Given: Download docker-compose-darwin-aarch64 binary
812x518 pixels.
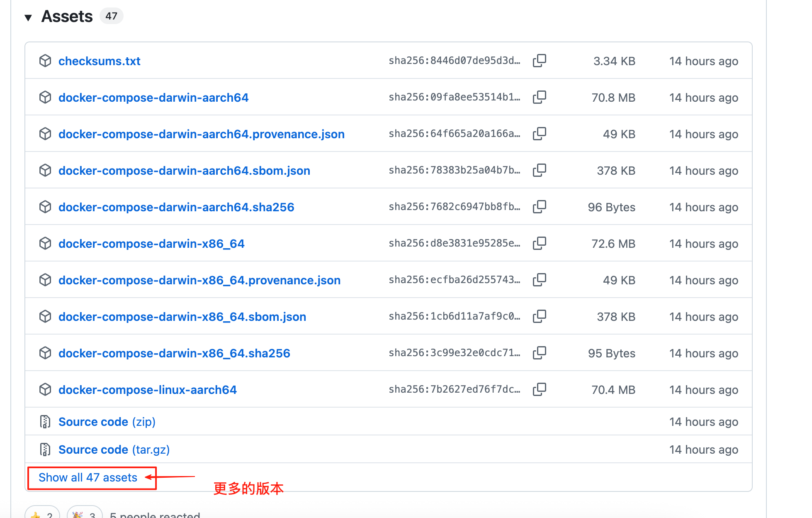Looking at the screenshot, I should (153, 98).
